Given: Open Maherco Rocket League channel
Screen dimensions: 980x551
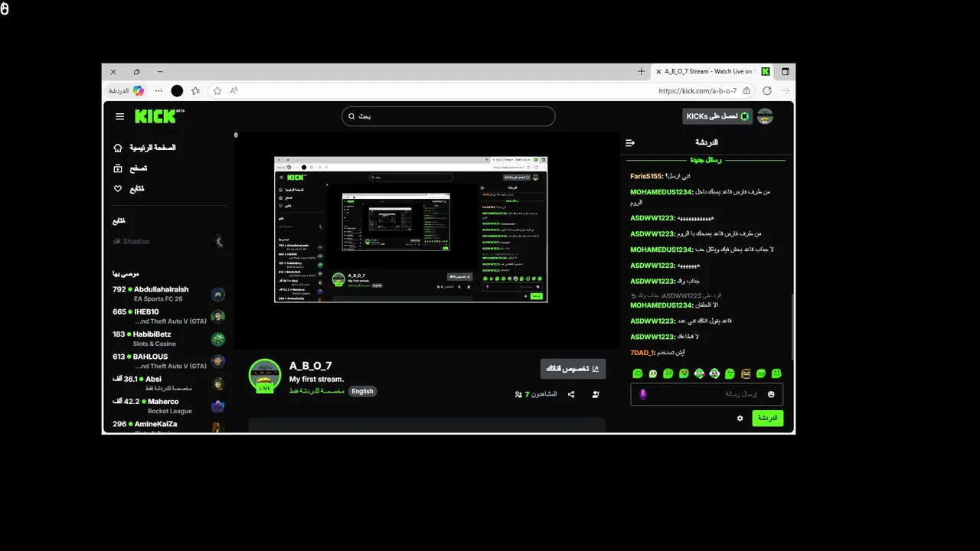Looking at the screenshot, I should coord(168,406).
